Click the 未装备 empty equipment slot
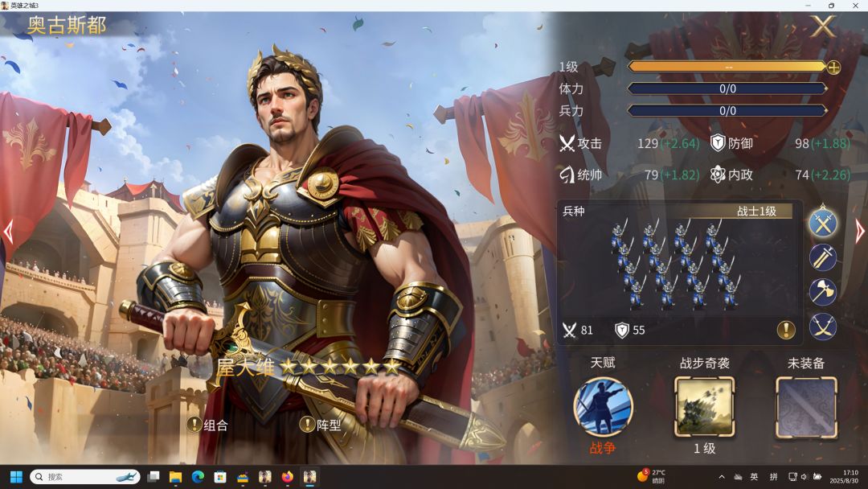Screen dimensions: 868x489 tap(806, 407)
